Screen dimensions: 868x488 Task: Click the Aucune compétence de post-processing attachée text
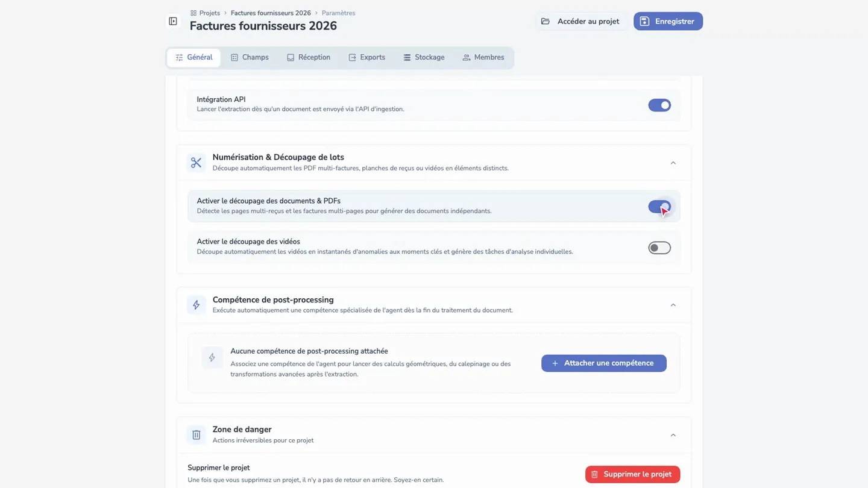309,351
